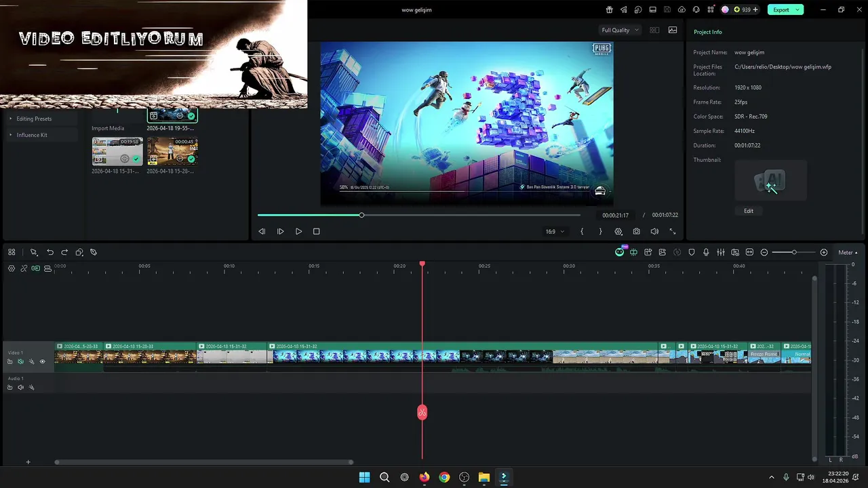
Task: Select media clip thumbnail with 00:19:58 duration
Action: tap(117, 152)
